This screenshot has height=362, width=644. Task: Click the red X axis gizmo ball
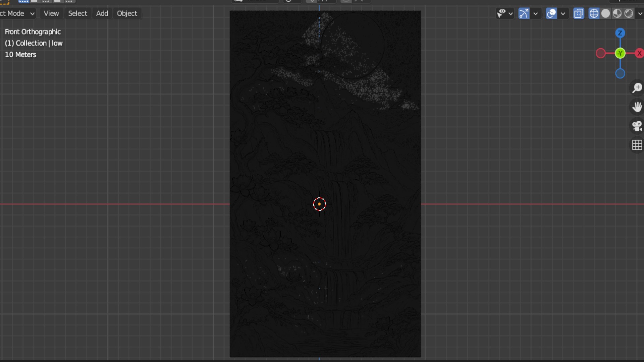pyautogui.click(x=640, y=53)
